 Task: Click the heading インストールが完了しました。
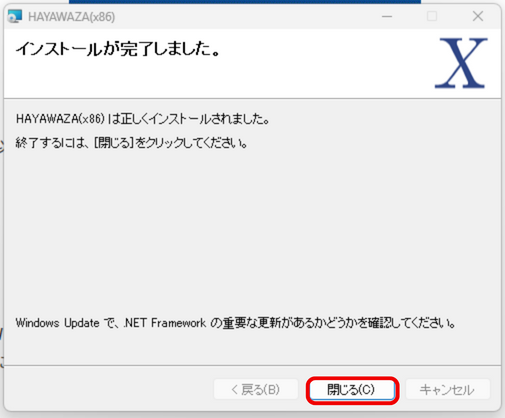pos(118,49)
